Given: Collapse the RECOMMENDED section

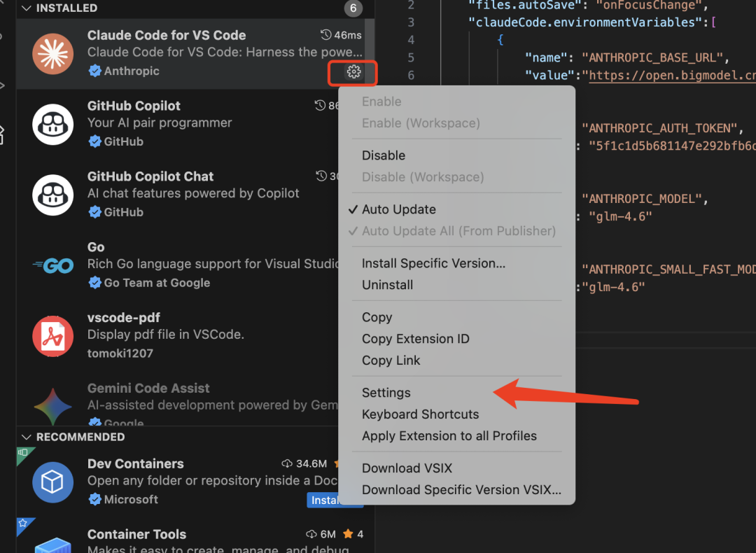Looking at the screenshot, I should point(27,437).
